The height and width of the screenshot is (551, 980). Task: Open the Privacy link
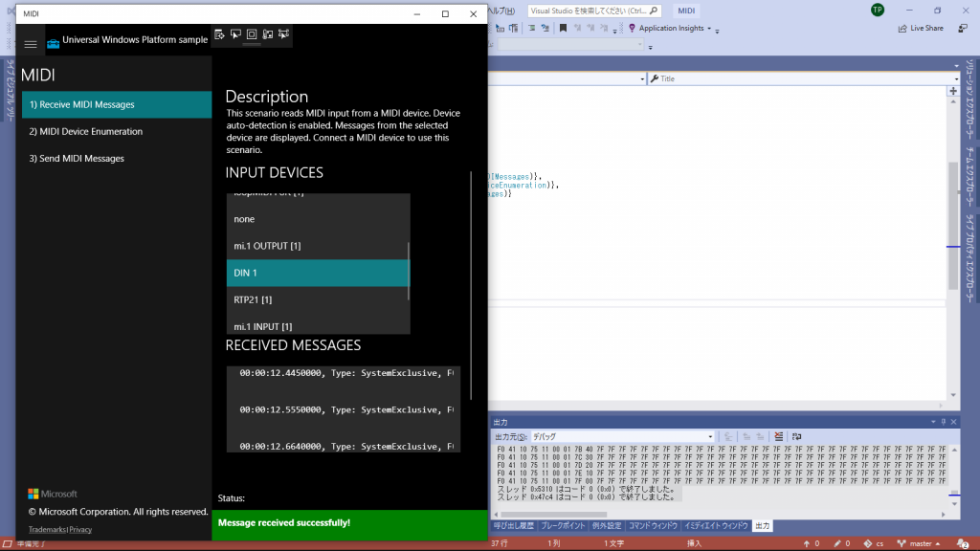click(80, 530)
